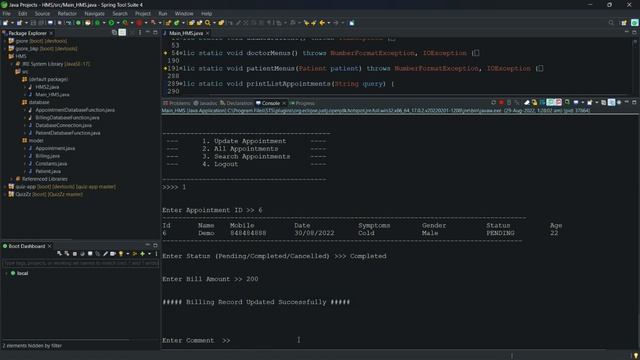The image size is (640, 360).
Task: Open the Run button dropdown arrow
Action: 118,23
